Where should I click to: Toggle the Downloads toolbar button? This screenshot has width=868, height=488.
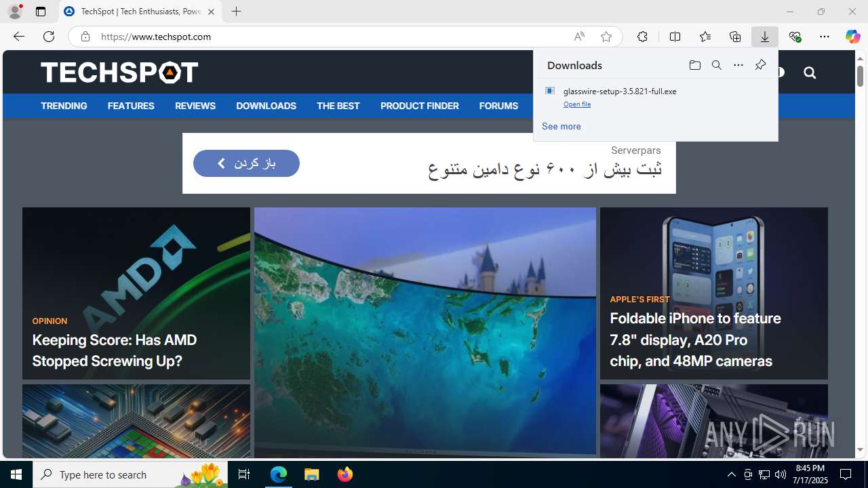765,37
